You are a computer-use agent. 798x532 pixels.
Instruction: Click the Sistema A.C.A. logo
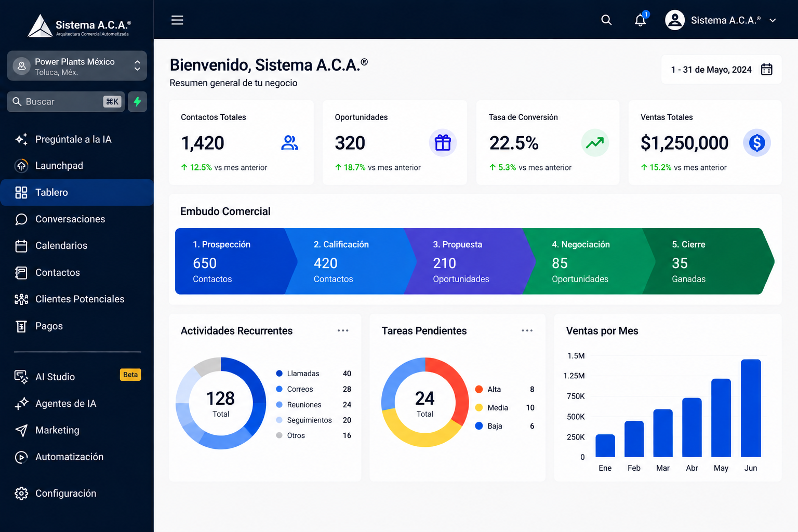pos(79,25)
